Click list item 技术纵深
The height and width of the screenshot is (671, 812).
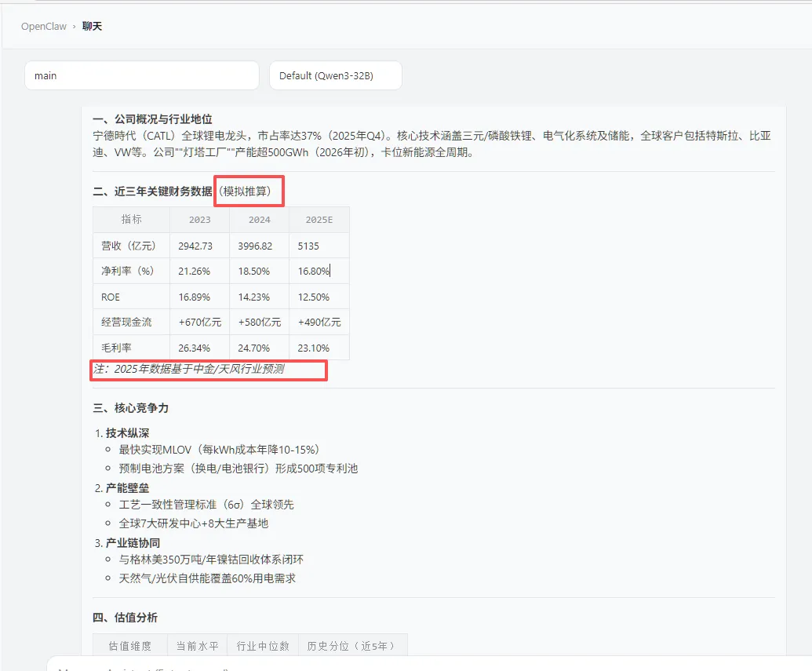click(127, 433)
